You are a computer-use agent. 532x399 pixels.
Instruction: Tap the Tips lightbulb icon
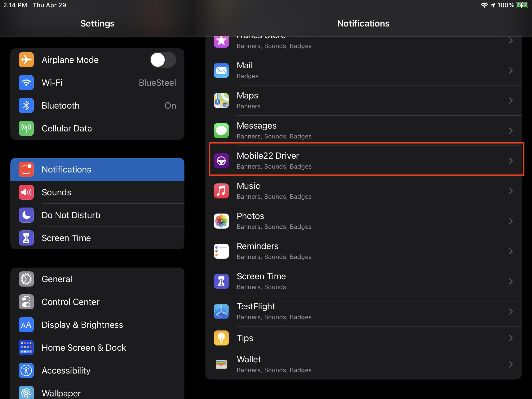221,338
